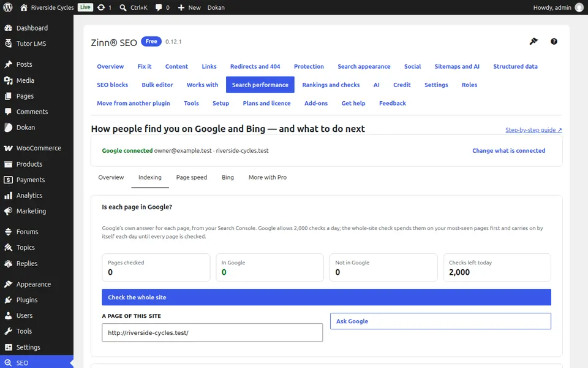Viewport: 588px width, 368px height.
Task: Click the Payments sidebar icon
Action: (x=8, y=180)
